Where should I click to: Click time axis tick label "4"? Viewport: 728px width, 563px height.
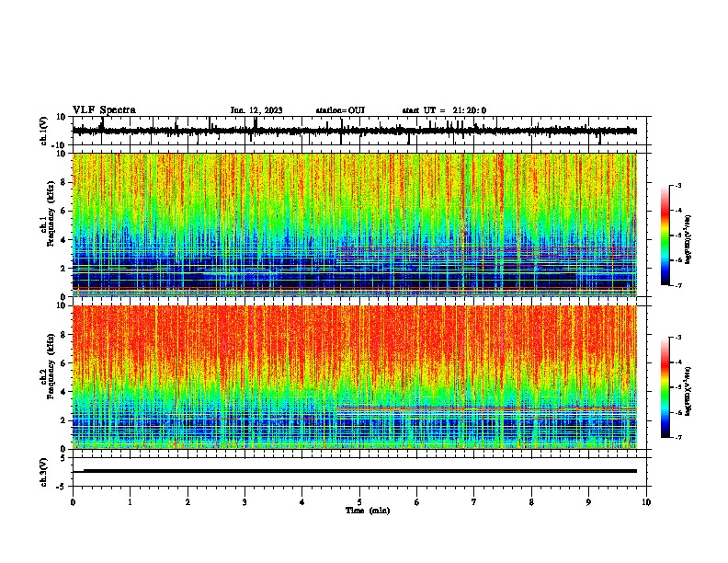tap(302, 502)
